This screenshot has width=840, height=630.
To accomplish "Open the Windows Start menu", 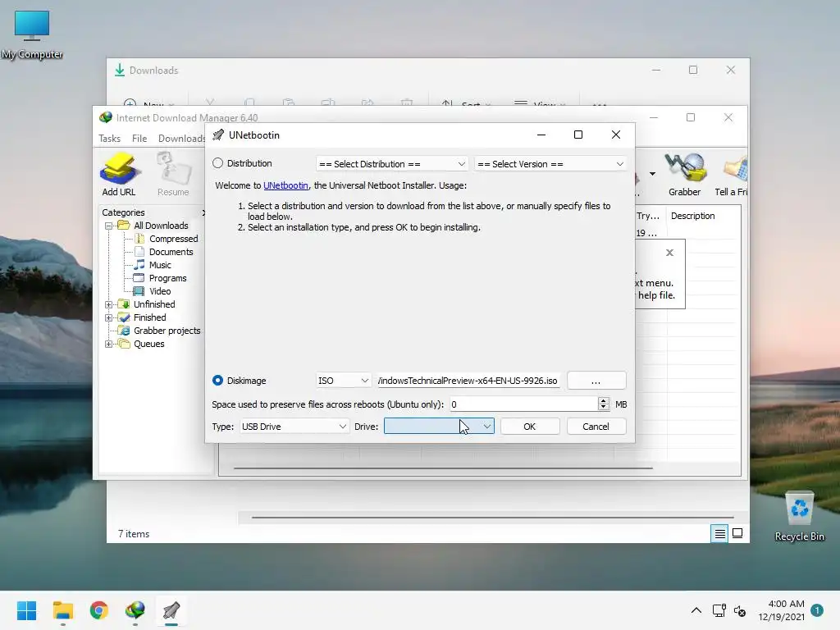I will tap(27, 610).
